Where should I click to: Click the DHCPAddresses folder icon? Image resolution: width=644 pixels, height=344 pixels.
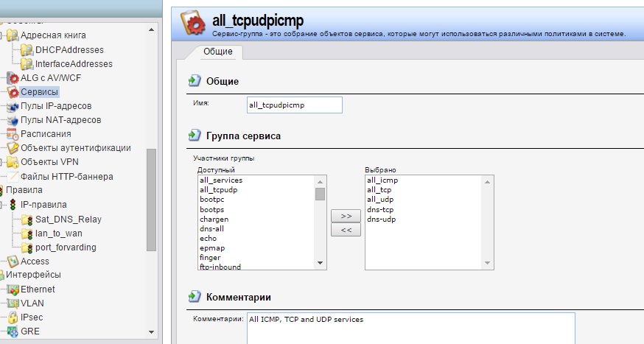(x=27, y=50)
